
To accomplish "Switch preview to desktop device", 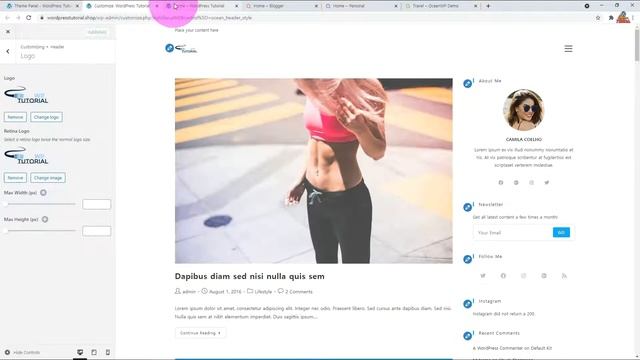I will click(80, 352).
